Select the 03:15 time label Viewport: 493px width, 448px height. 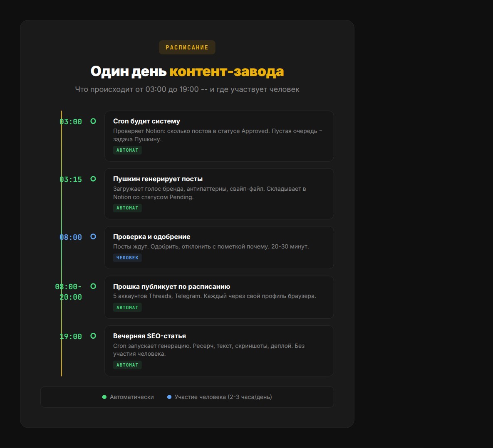[71, 180]
